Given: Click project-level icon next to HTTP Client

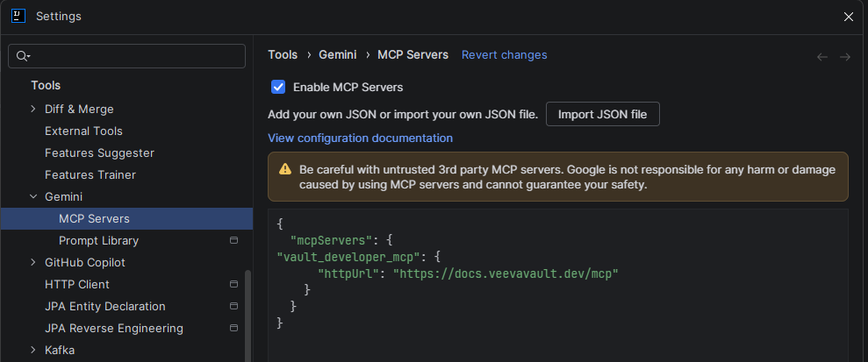Looking at the screenshot, I should (x=233, y=284).
